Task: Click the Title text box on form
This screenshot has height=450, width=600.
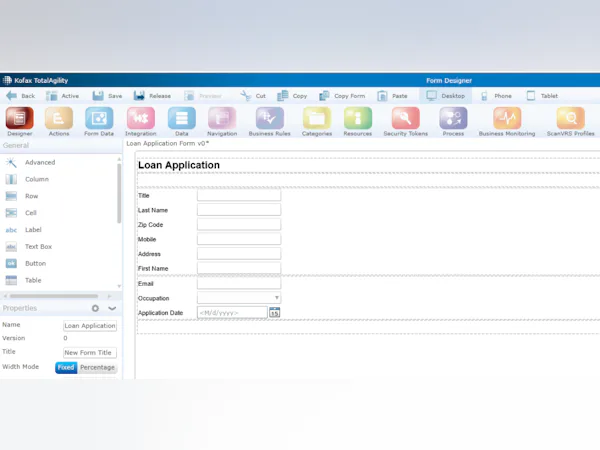Action: [x=239, y=195]
